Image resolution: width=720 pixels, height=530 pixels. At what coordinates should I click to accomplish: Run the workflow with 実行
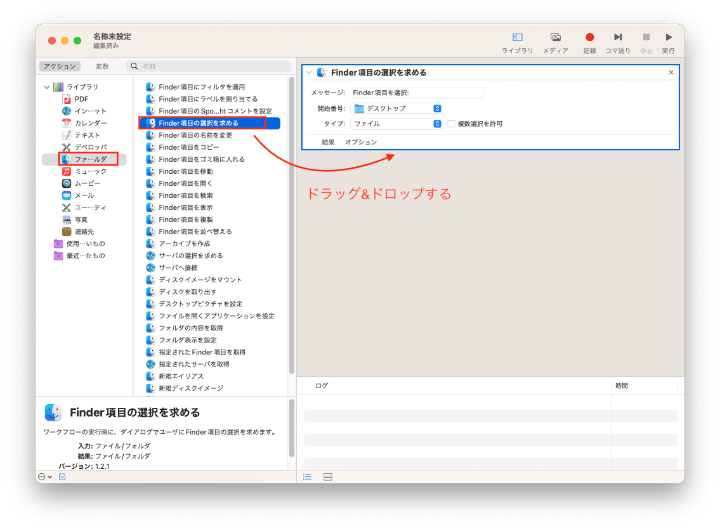[x=668, y=43]
